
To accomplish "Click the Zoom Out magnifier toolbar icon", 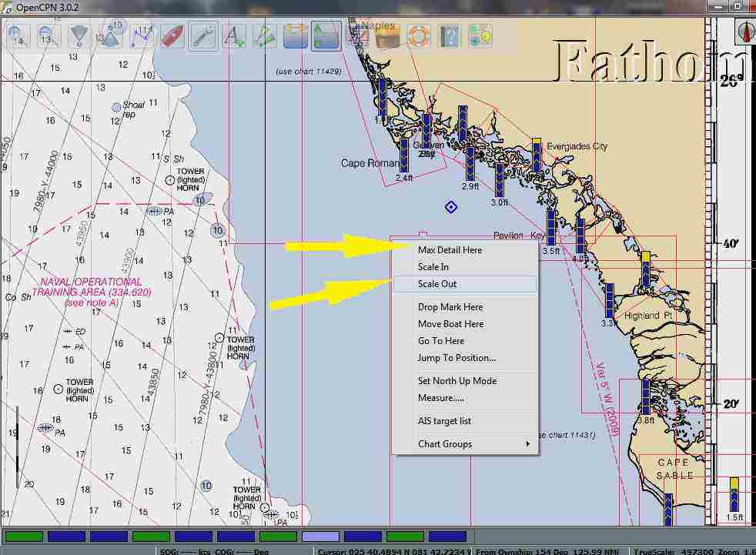I will (x=49, y=35).
